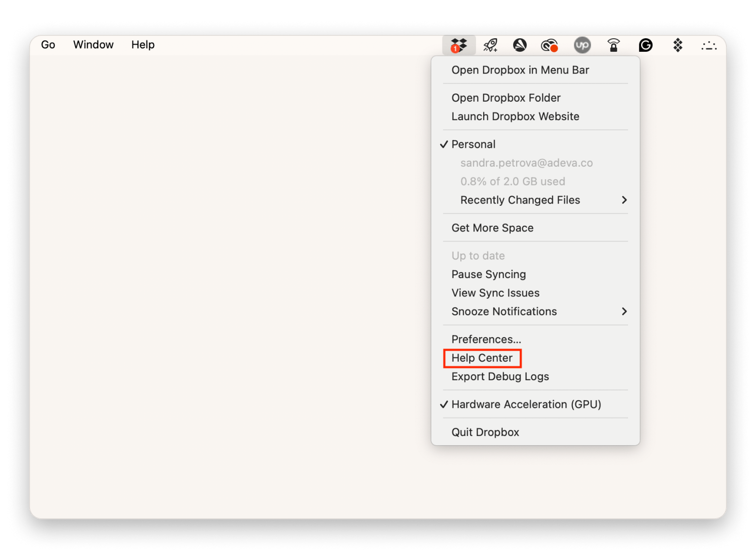Open Preferences... from Dropbox menu
The height and width of the screenshot is (558, 756).
pos(486,340)
